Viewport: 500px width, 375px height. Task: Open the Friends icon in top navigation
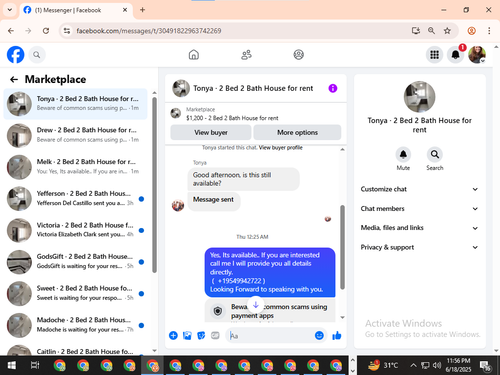tap(246, 55)
